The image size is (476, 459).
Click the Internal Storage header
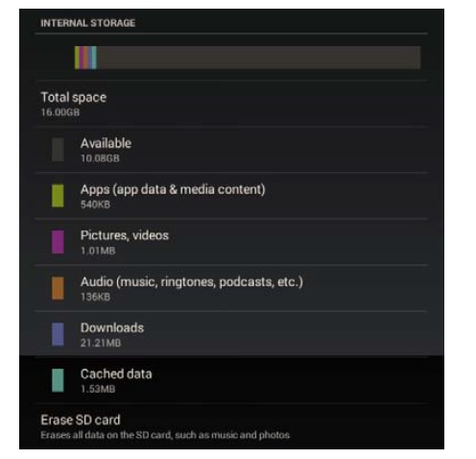(88, 23)
